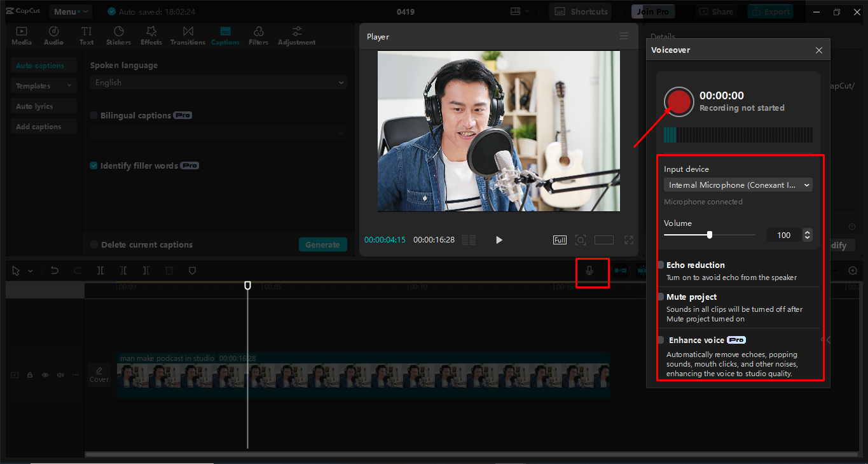This screenshot has width=868, height=464.
Task: Select the podcast video clip on timeline
Action: tap(363, 376)
